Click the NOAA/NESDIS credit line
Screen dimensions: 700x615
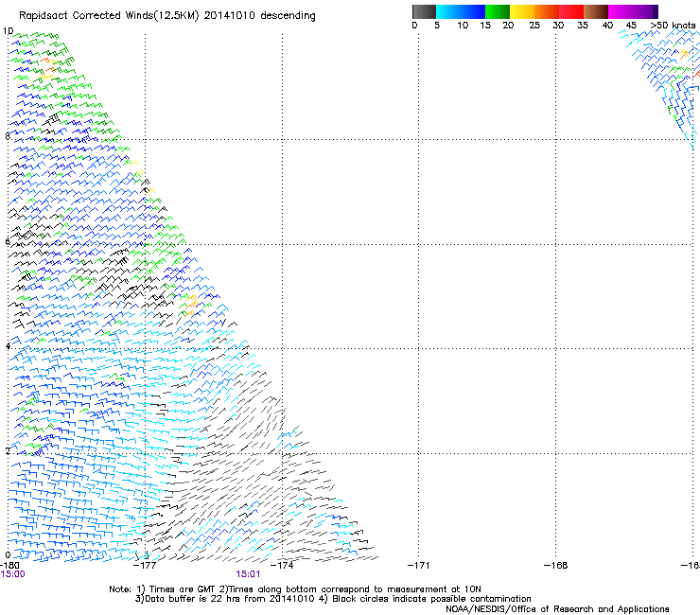point(557,609)
